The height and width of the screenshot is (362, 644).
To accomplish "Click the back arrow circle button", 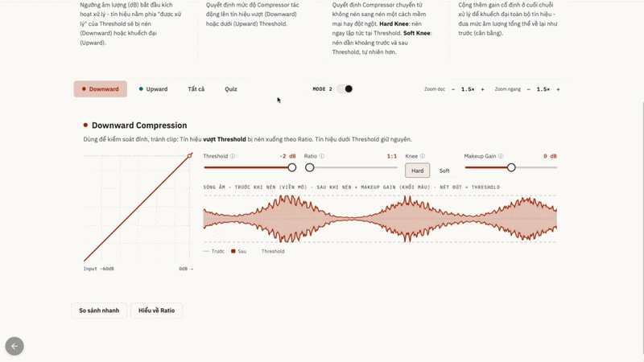I will 14,347.
